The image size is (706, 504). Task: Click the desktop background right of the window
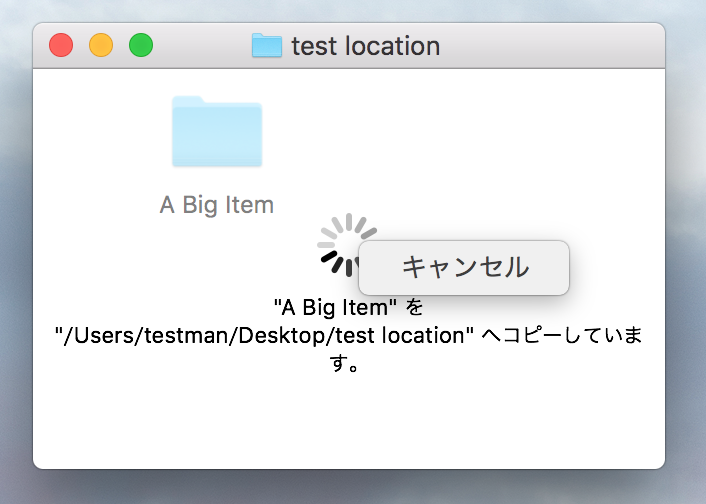[687, 250]
